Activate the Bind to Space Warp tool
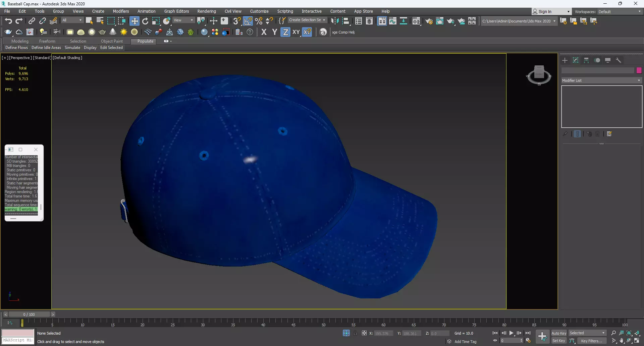The height and width of the screenshot is (346, 644). [x=53, y=21]
